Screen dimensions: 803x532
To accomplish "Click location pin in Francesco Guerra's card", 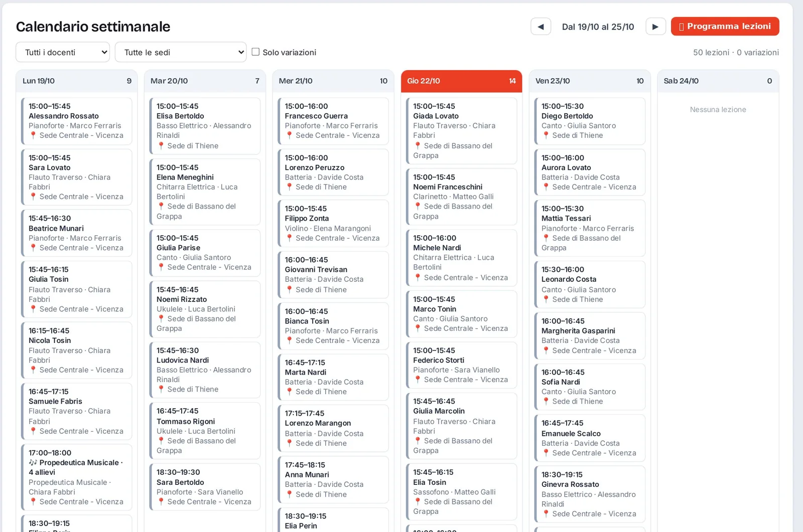I will point(290,135).
